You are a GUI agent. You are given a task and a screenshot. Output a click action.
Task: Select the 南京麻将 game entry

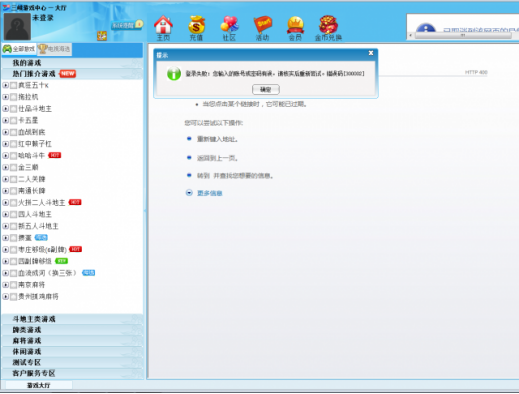pyautogui.click(x=31, y=285)
